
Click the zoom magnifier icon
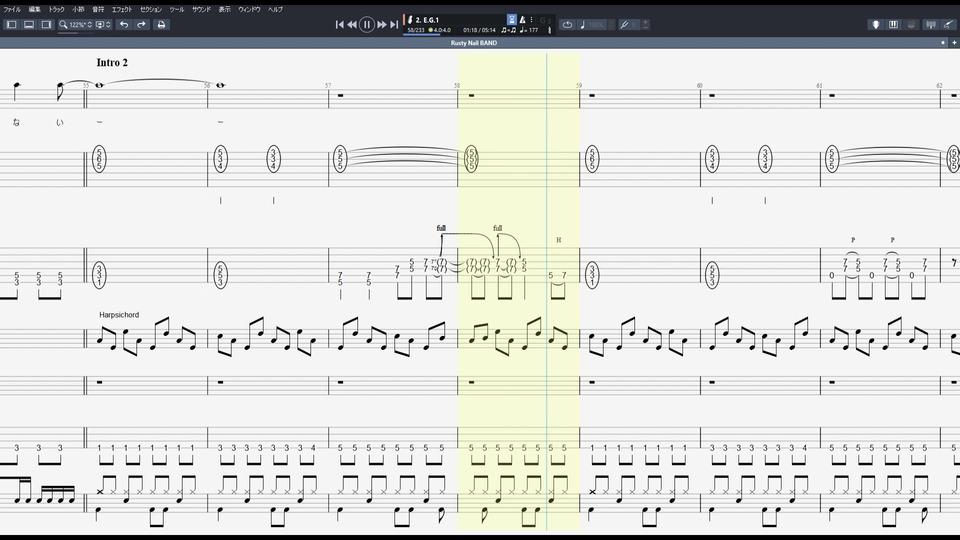tap(62, 24)
